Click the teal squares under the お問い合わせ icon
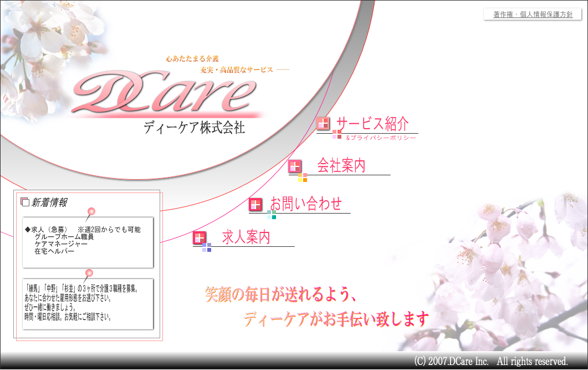 tap(272, 215)
